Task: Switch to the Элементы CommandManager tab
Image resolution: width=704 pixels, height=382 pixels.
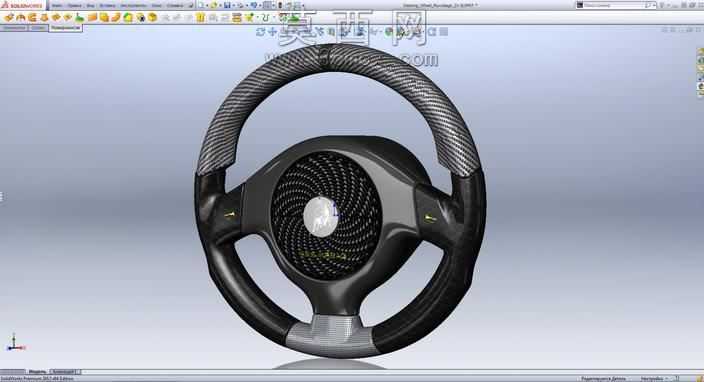Action: (14, 28)
